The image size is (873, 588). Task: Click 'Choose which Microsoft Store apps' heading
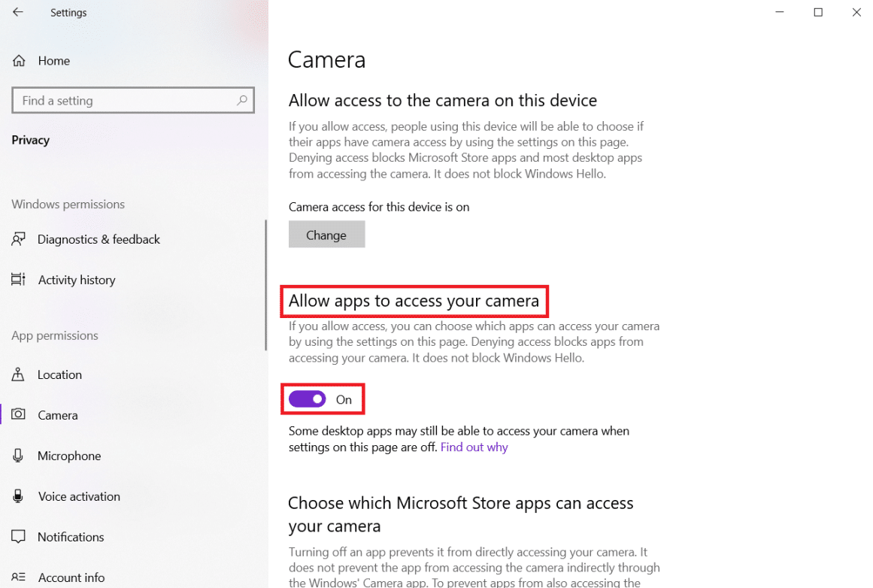click(x=460, y=514)
